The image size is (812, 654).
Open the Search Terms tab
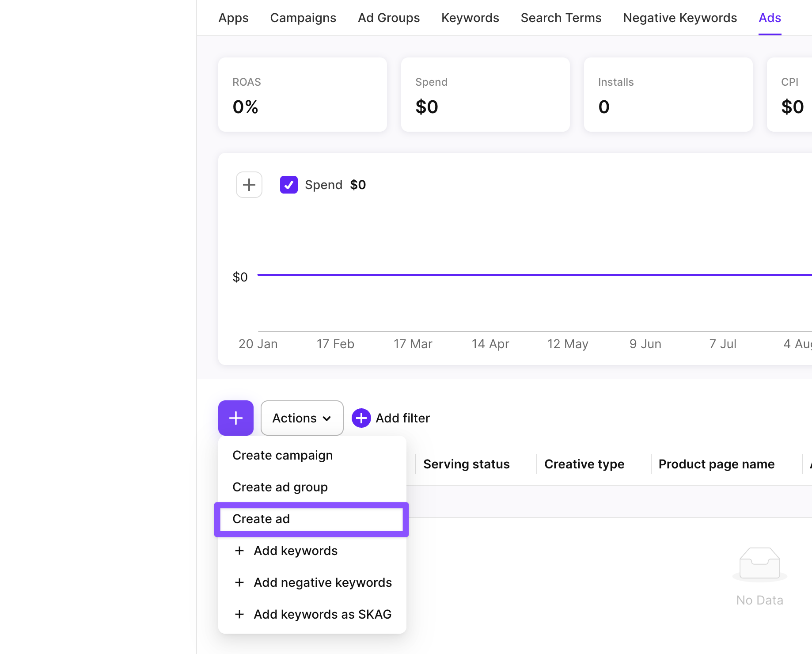click(x=561, y=18)
